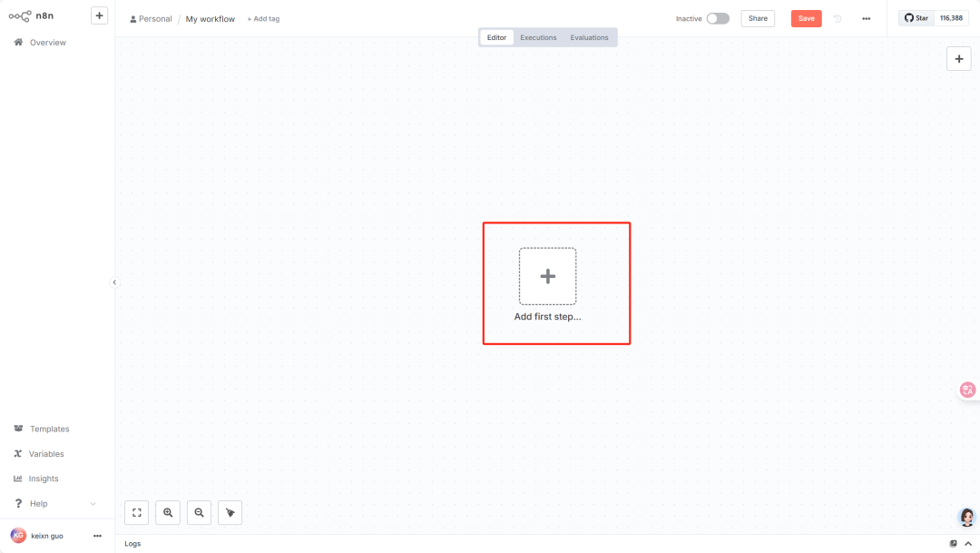
Task: Switch to the Editor tab
Action: click(497, 37)
